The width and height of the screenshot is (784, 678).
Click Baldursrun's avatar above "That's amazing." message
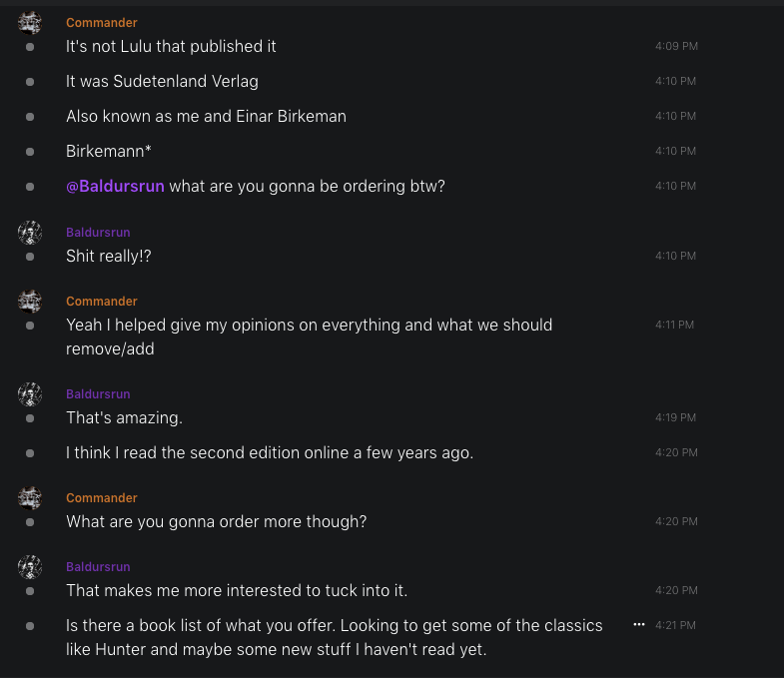(30, 395)
